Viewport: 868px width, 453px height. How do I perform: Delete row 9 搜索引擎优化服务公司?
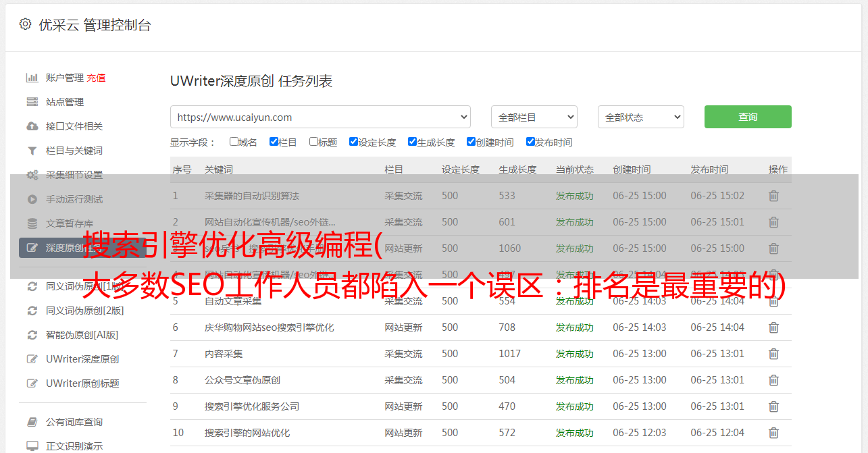click(x=773, y=406)
